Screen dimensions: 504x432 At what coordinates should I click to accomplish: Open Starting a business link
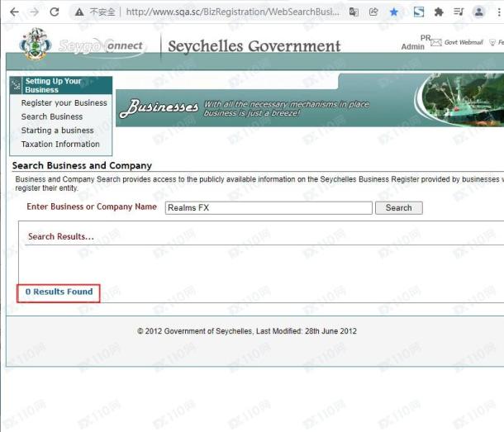click(x=57, y=131)
